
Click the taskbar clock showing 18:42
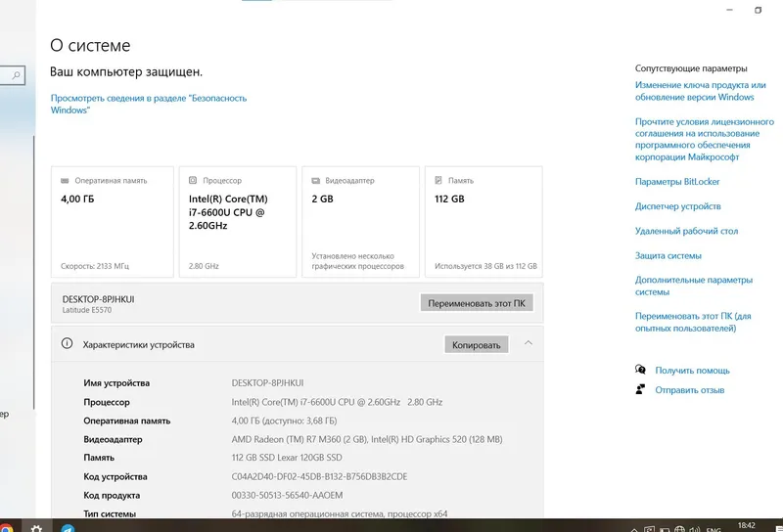click(747, 525)
